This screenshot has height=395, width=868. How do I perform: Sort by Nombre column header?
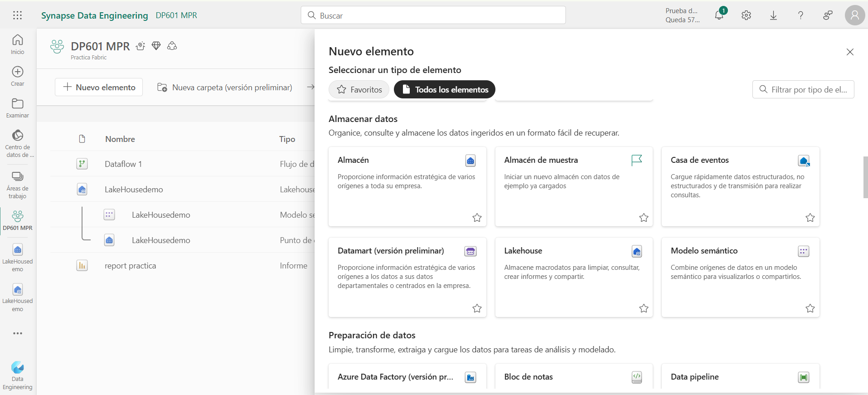coord(120,139)
